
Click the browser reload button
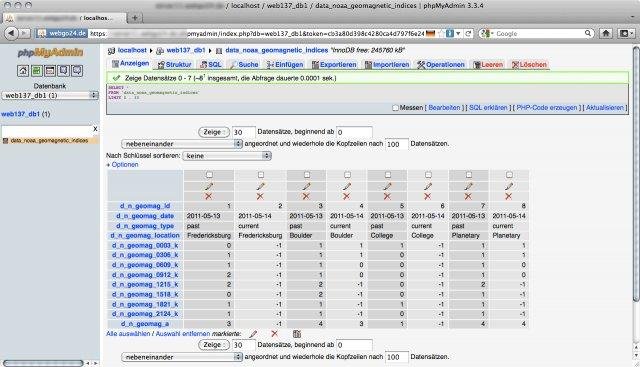click(468, 33)
